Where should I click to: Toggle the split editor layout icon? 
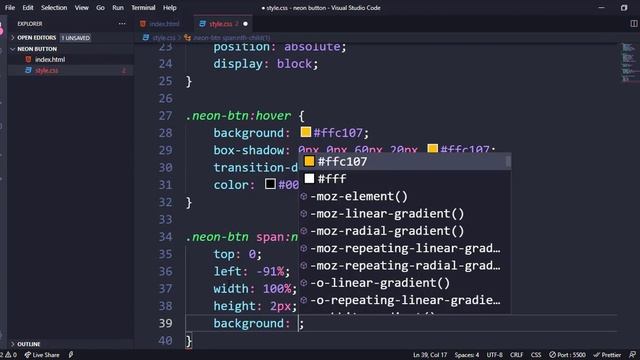[633, 24]
